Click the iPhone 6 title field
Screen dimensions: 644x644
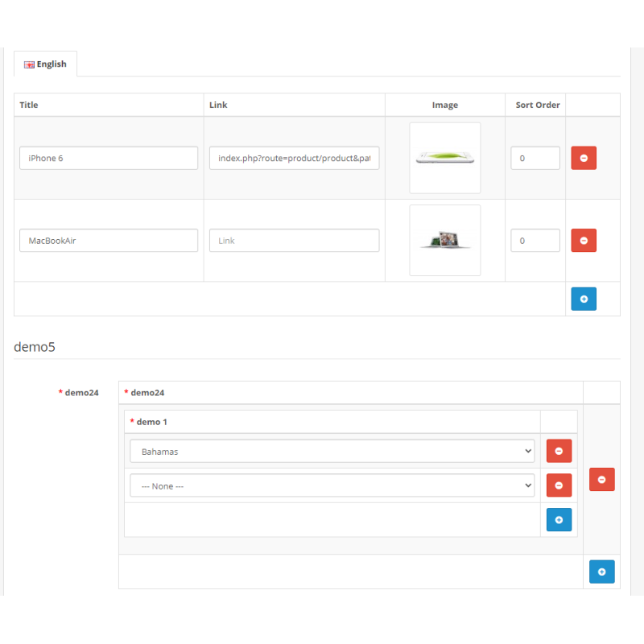tap(109, 158)
